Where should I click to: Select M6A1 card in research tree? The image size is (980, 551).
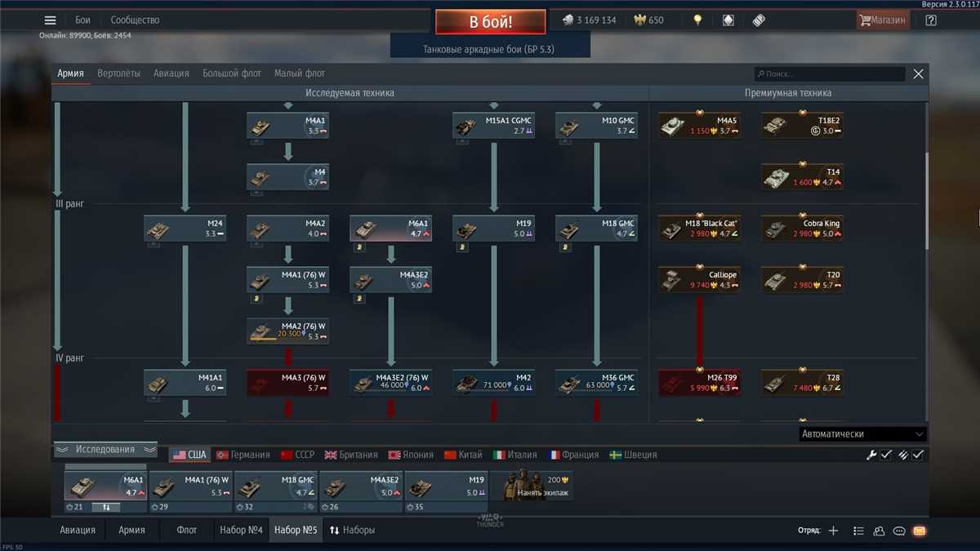(x=391, y=229)
